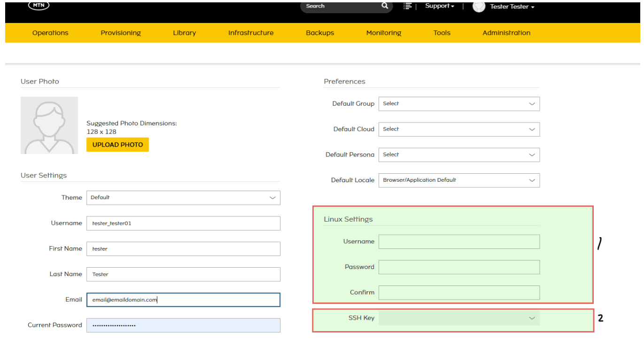Open the Support dropdown menu
The image size is (644, 355).
coord(440,6)
